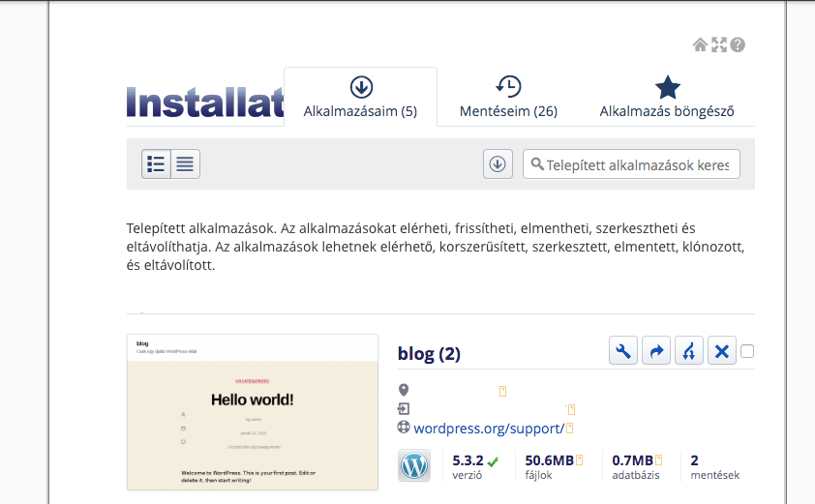Click the admin login door icon
The width and height of the screenshot is (815, 504).
[x=404, y=409]
